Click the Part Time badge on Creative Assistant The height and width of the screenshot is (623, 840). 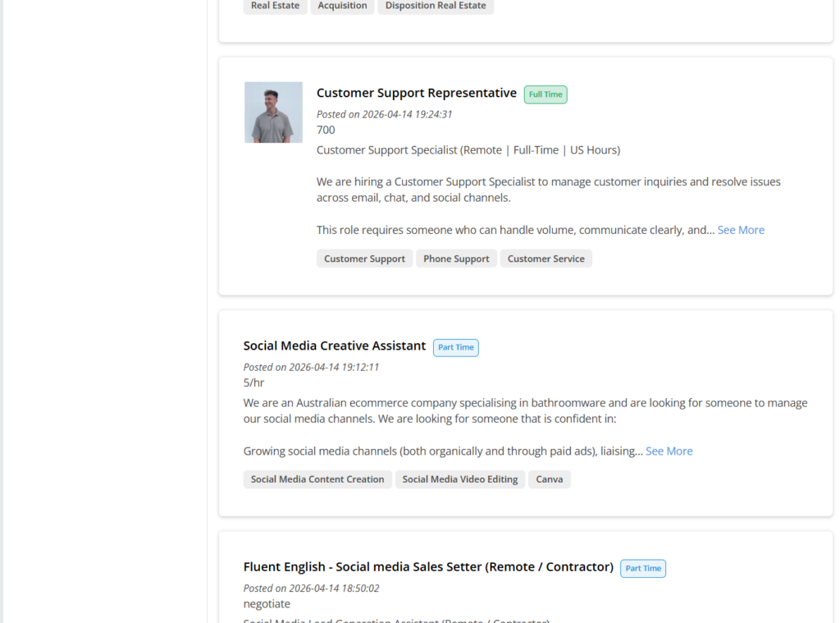click(455, 347)
